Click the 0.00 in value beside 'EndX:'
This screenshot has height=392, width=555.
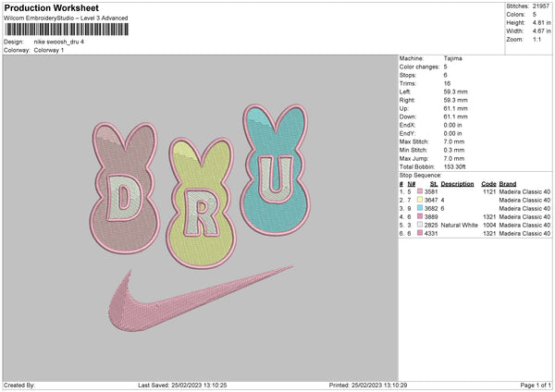(452, 125)
